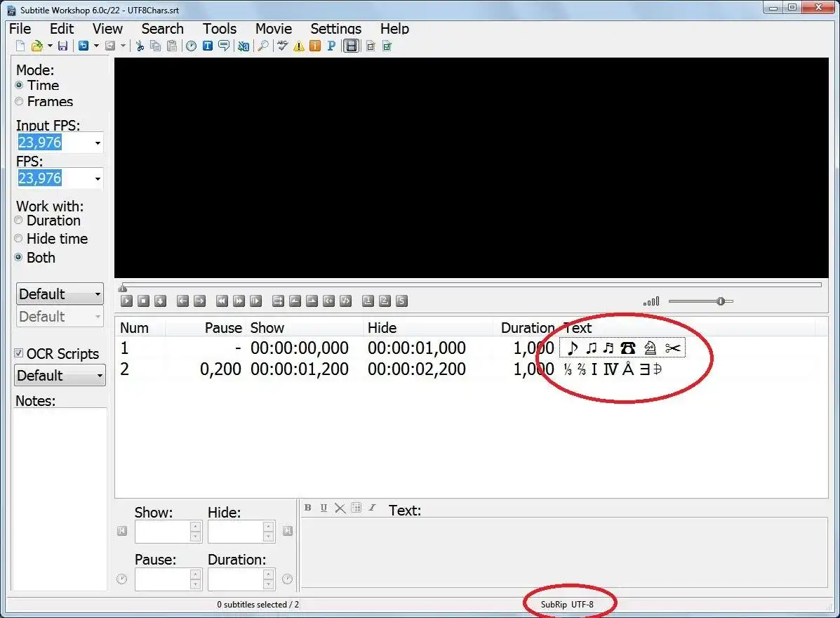This screenshot has height=618, width=840.
Task: Click the Cut scissors icon on toolbar
Action: click(140, 46)
